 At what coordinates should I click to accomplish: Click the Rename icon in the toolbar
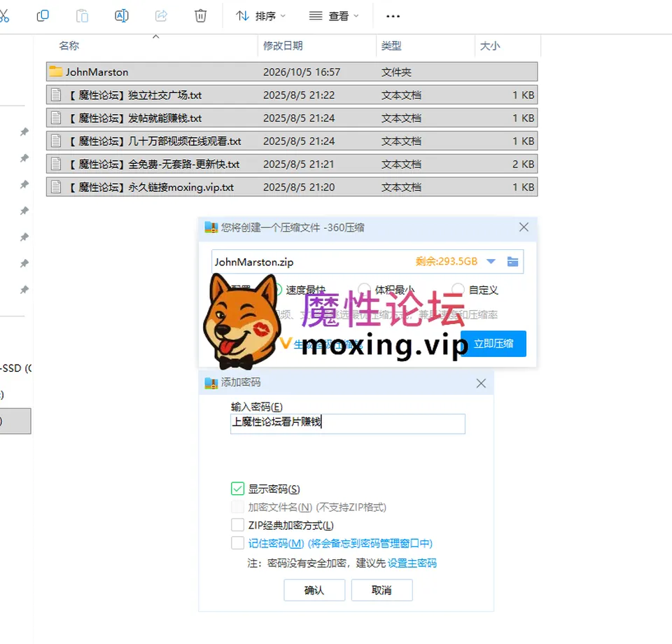122,16
